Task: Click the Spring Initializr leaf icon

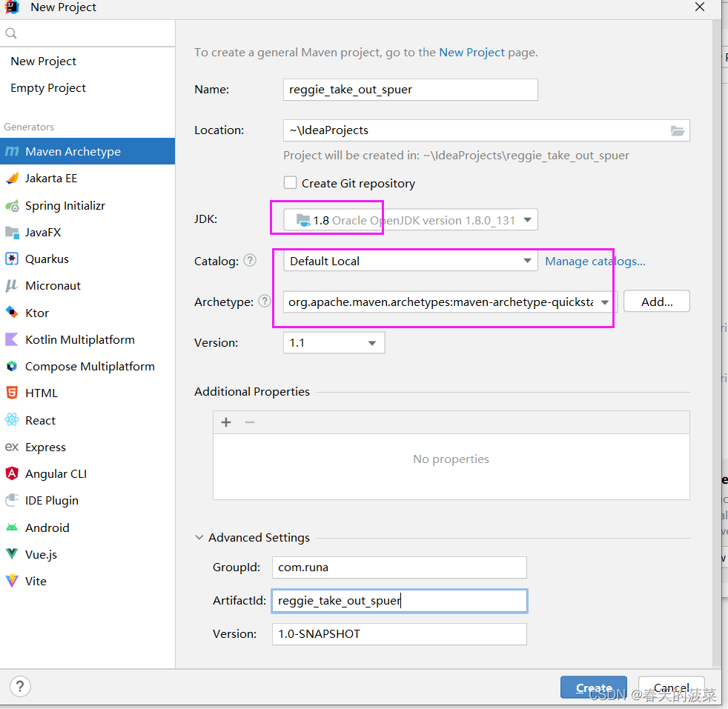Action: point(12,205)
